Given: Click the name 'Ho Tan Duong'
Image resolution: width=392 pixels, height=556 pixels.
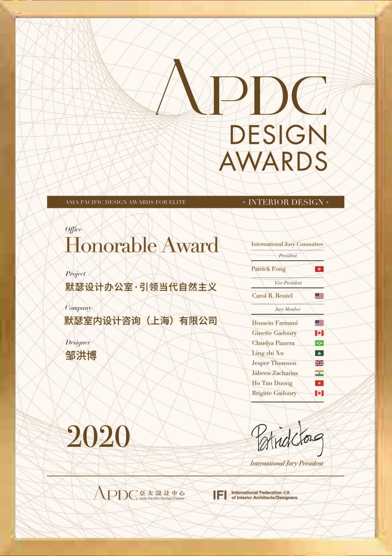Looking at the screenshot, I should click(272, 383).
